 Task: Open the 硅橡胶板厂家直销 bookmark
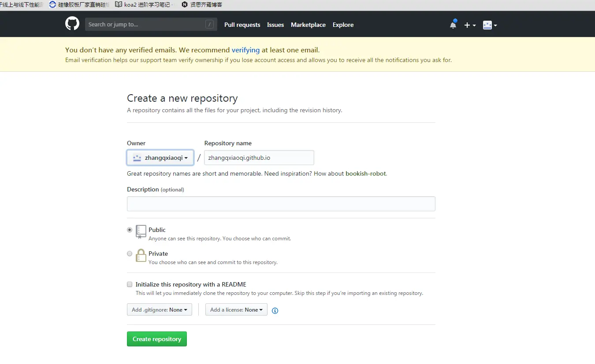(x=79, y=5)
